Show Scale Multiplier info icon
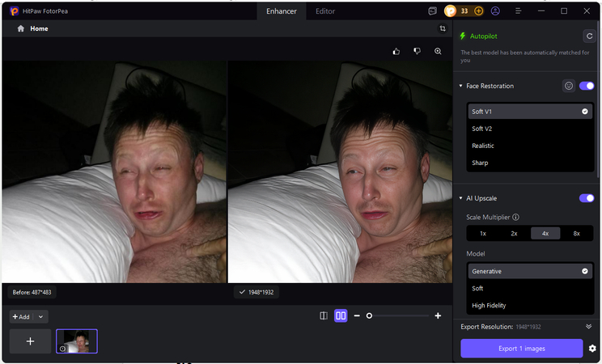The width and height of the screenshot is (602, 364). tap(515, 217)
